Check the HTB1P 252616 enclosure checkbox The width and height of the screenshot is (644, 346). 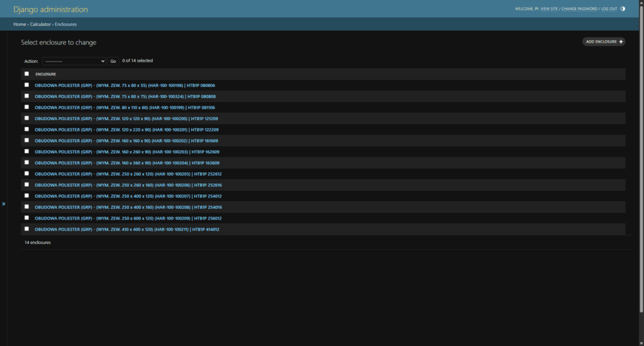pyautogui.click(x=26, y=185)
